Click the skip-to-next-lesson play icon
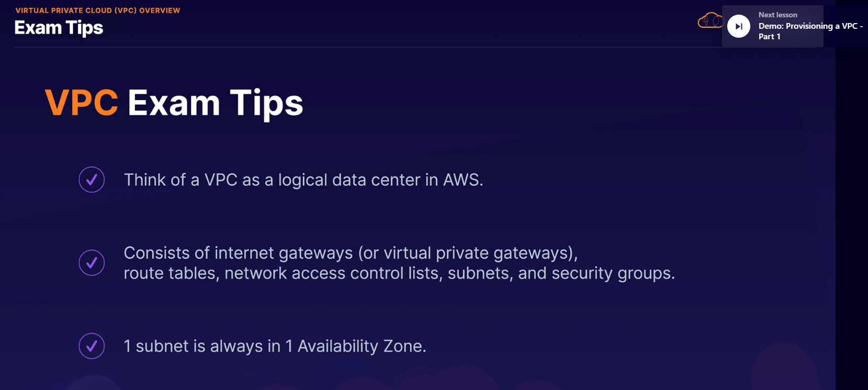 738,26
